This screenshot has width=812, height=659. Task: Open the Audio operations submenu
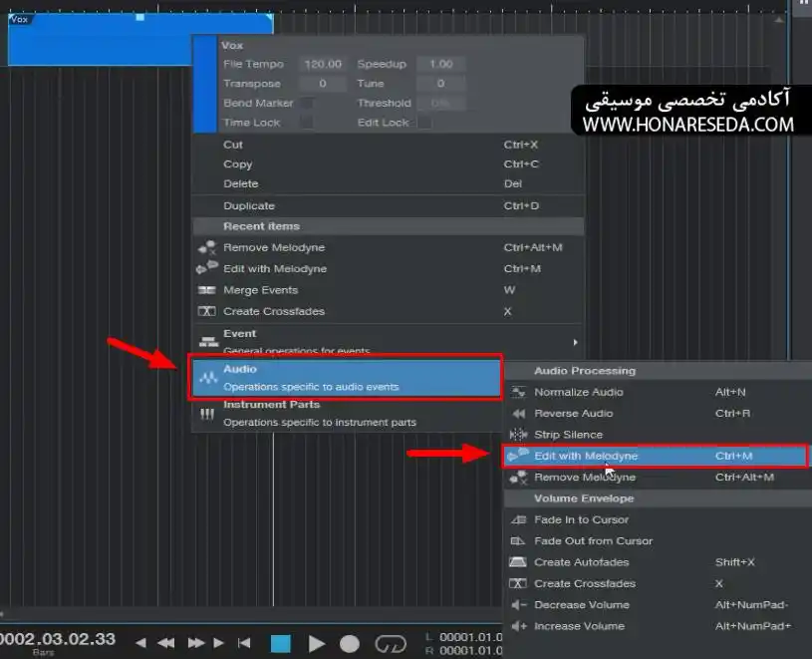(x=346, y=378)
